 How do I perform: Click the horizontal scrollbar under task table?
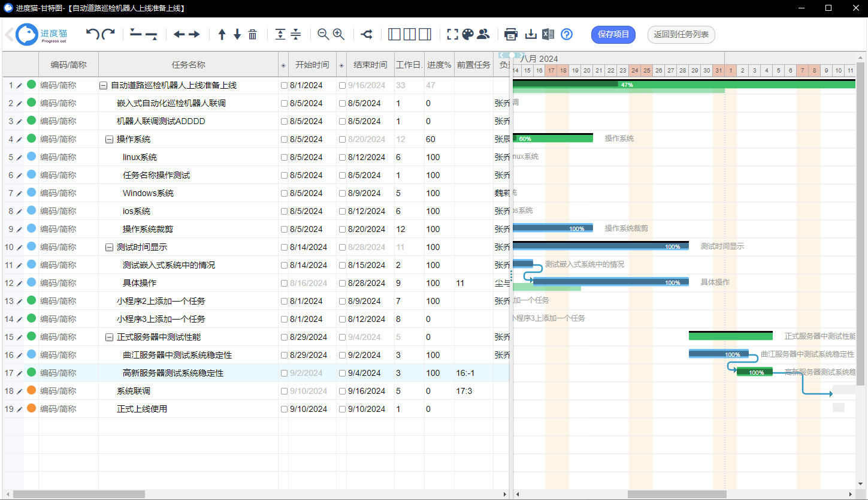[x=79, y=495]
